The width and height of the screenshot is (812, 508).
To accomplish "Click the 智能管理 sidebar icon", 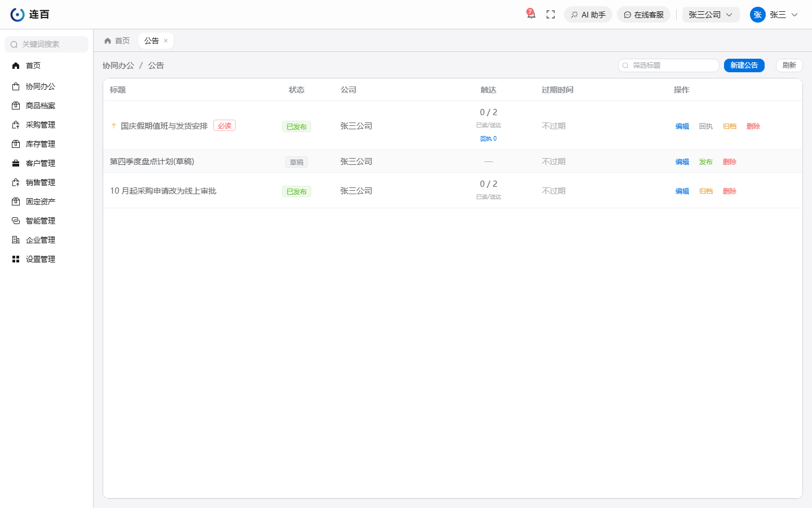I will tap(16, 221).
